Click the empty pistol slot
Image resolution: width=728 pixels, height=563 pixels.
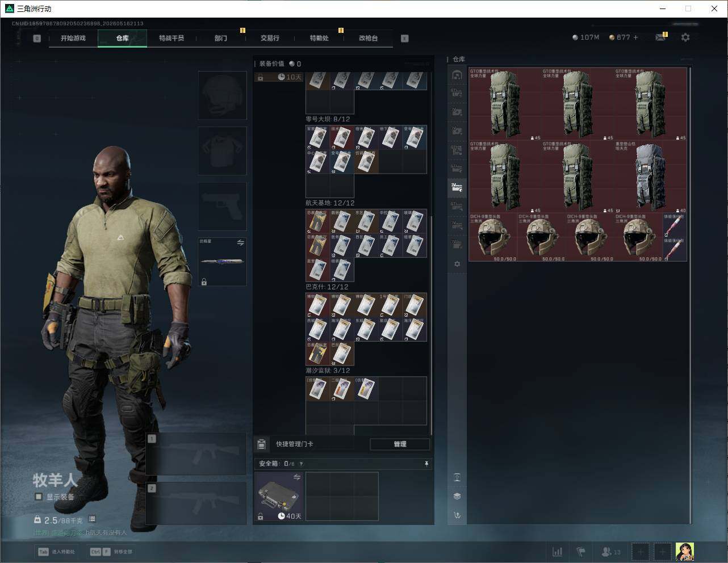pos(223,207)
